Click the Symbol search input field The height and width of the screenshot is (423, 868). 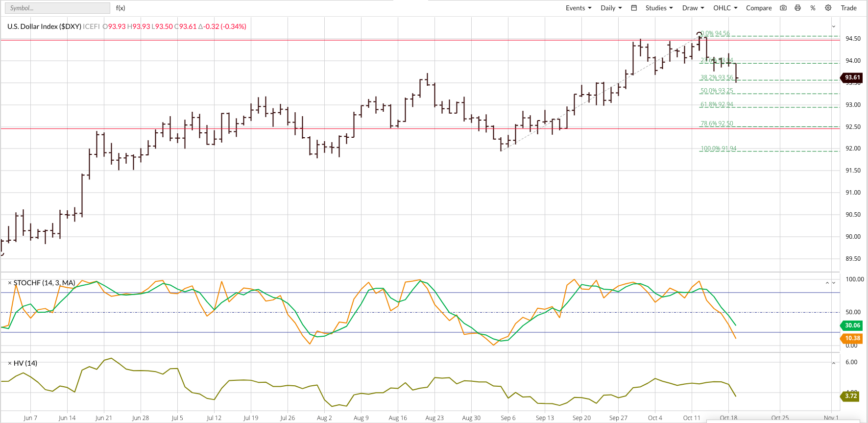click(57, 8)
